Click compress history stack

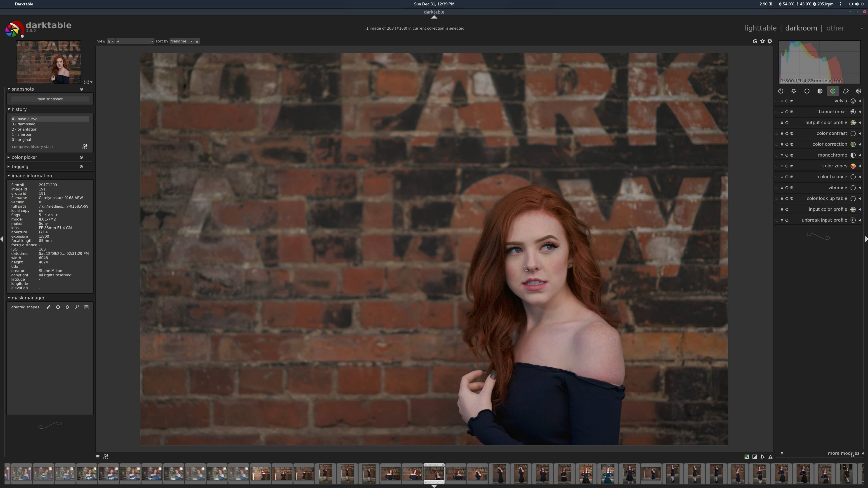click(x=33, y=147)
